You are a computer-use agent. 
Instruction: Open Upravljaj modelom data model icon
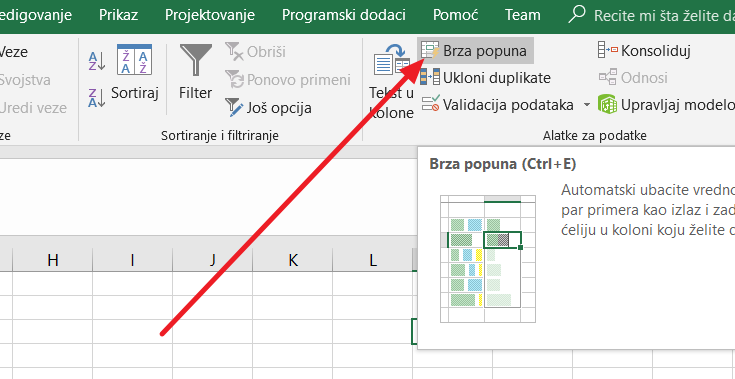tap(607, 104)
